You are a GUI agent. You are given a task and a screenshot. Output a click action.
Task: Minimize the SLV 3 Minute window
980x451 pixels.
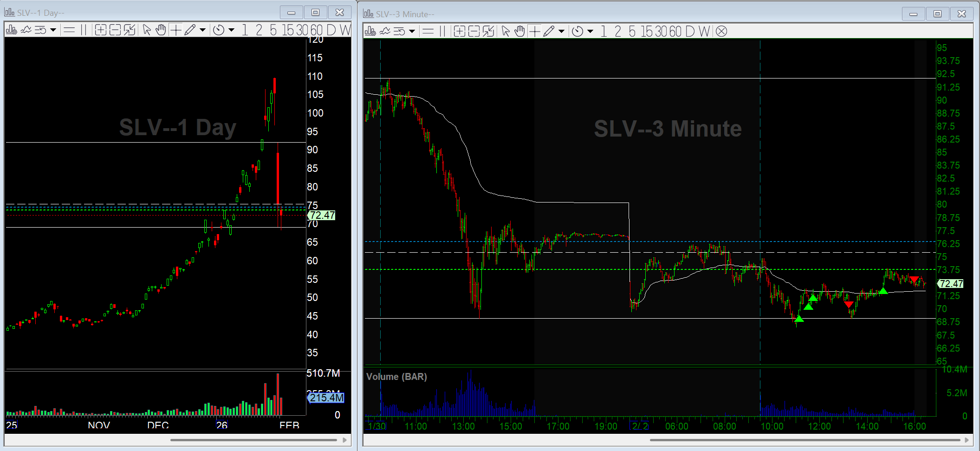click(913, 14)
